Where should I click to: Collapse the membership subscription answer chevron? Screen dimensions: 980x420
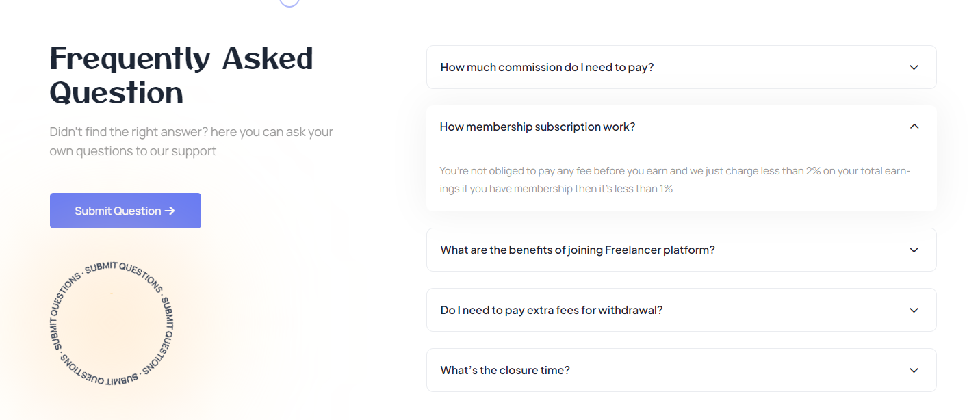point(914,127)
